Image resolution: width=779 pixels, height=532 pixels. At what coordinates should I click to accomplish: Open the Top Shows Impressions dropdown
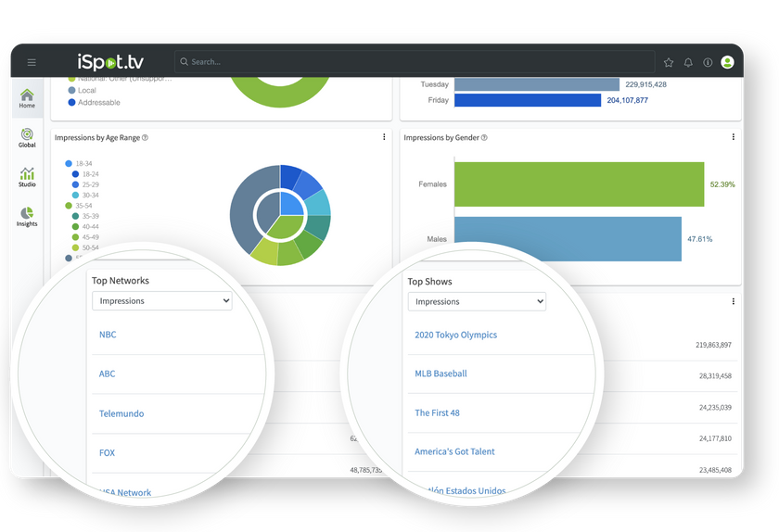point(477,302)
